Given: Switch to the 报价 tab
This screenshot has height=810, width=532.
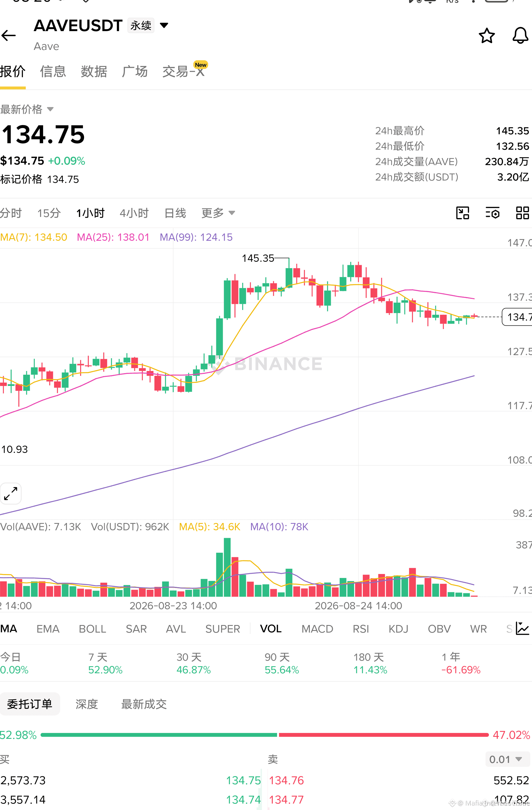Looking at the screenshot, I should coord(13,72).
